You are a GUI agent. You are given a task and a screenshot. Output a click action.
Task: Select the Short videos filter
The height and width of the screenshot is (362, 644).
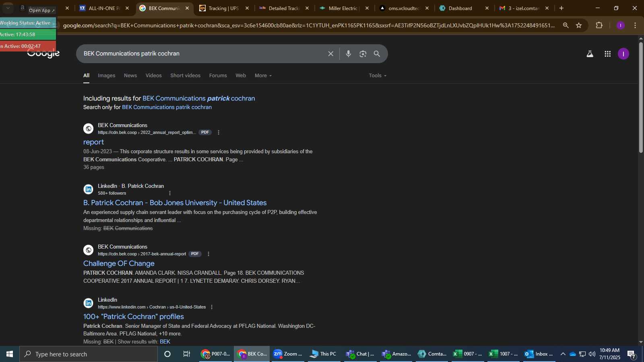click(185, 76)
